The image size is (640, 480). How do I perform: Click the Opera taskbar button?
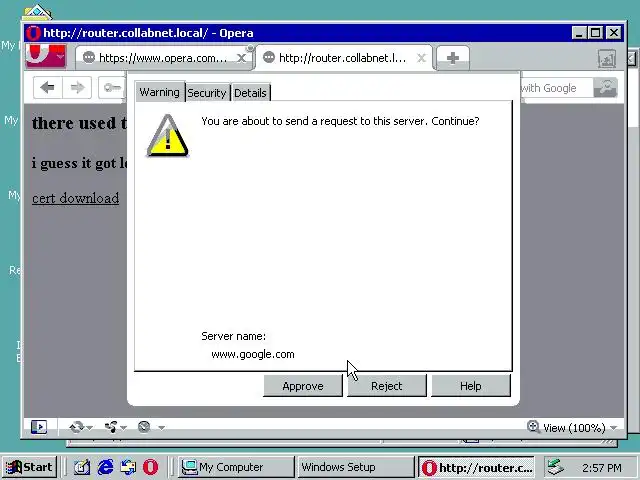tap(476, 467)
